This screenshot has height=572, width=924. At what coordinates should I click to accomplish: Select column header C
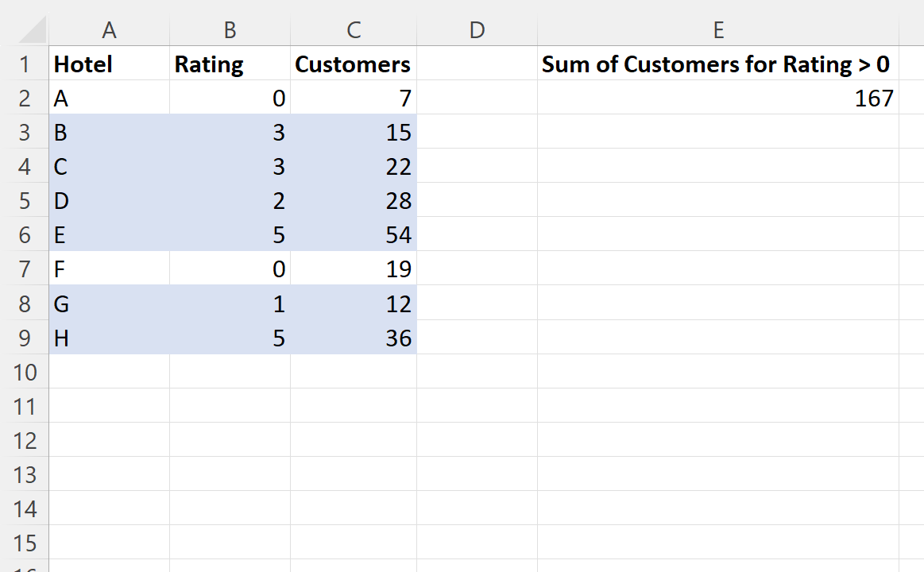[353, 29]
